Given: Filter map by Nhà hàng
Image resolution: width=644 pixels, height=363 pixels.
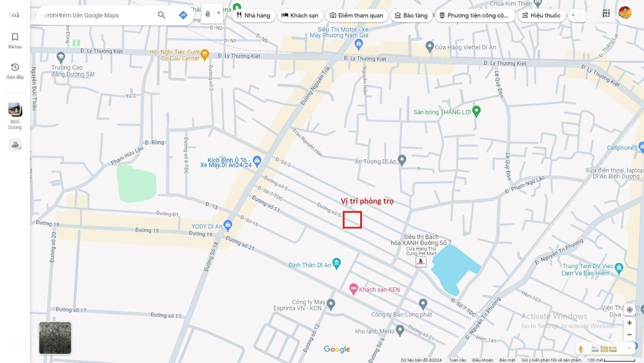Looking at the screenshot, I should [x=253, y=16].
